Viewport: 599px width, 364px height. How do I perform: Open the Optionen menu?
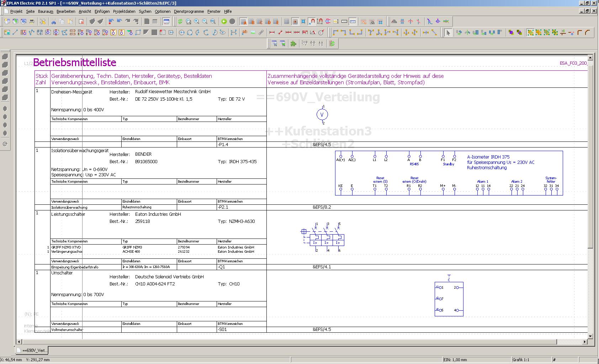click(163, 11)
